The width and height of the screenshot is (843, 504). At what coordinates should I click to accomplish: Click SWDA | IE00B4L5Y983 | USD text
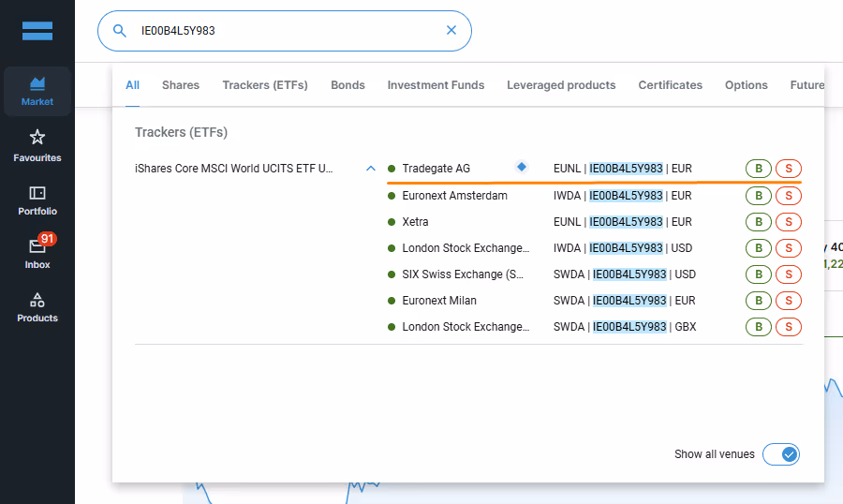click(x=625, y=274)
